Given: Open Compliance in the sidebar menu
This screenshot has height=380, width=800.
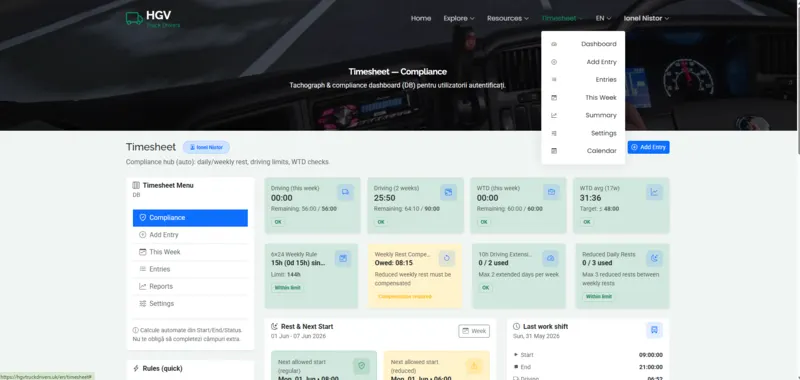Looking at the screenshot, I should [190, 218].
